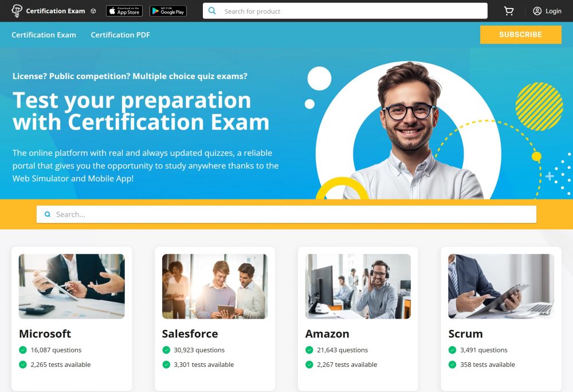Click the "358 tests available" text
This screenshot has height=392, width=573.
pyautogui.click(x=488, y=364)
